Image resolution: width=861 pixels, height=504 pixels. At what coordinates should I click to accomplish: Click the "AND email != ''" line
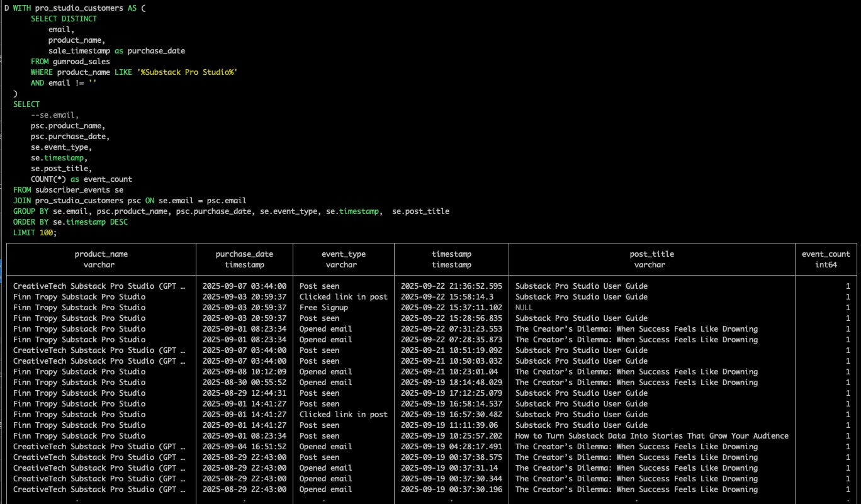tap(64, 83)
